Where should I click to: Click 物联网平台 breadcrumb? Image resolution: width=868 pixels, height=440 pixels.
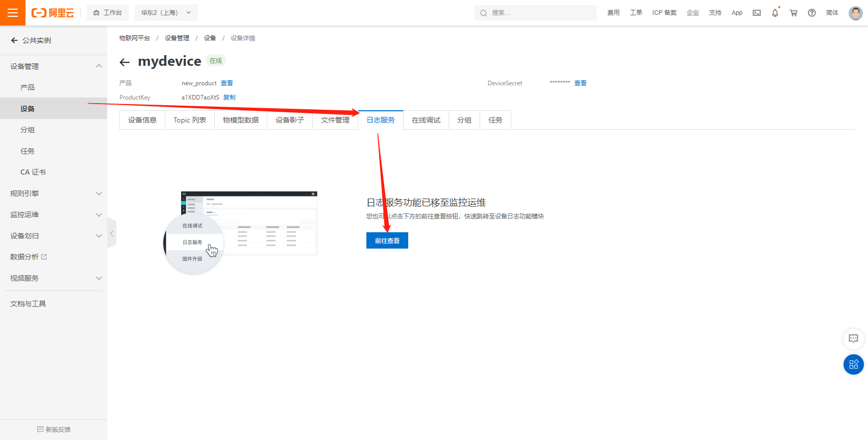click(x=135, y=38)
